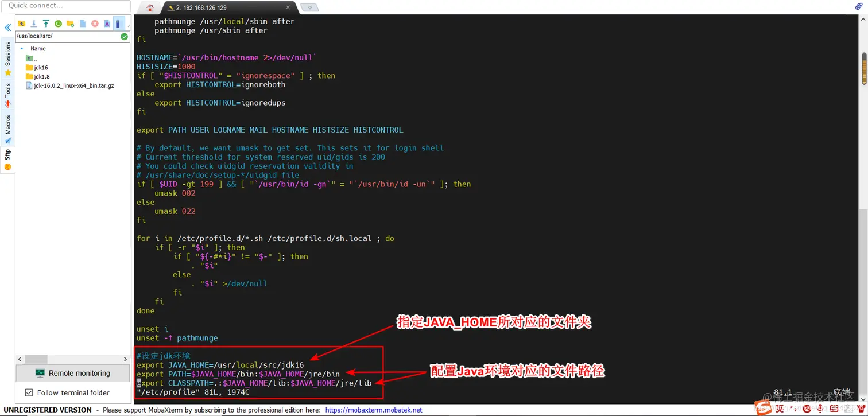Open the Macros sidebar tab
This screenshot has height=416, width=868.
[7, 129]
